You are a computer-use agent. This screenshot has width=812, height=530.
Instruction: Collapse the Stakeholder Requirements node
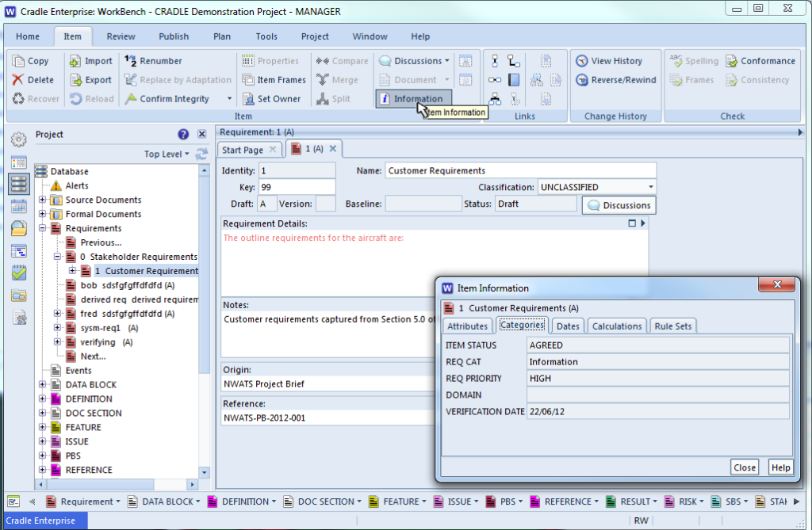coord(58,257)
